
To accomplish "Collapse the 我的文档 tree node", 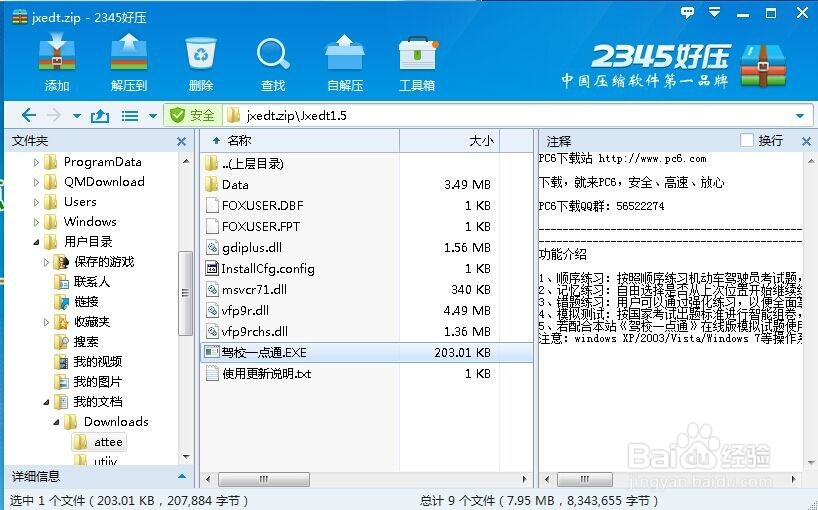I will tap(46, 402).
